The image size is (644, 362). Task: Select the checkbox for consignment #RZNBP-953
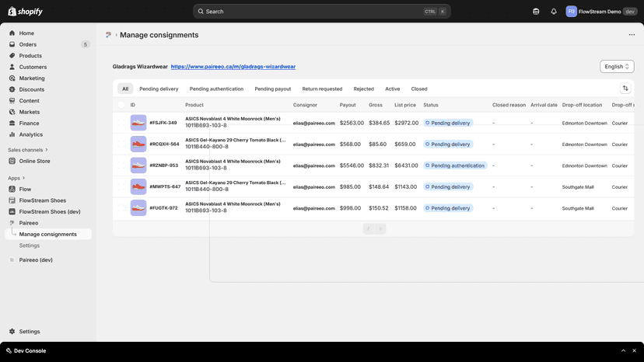[x=121, y=165]
